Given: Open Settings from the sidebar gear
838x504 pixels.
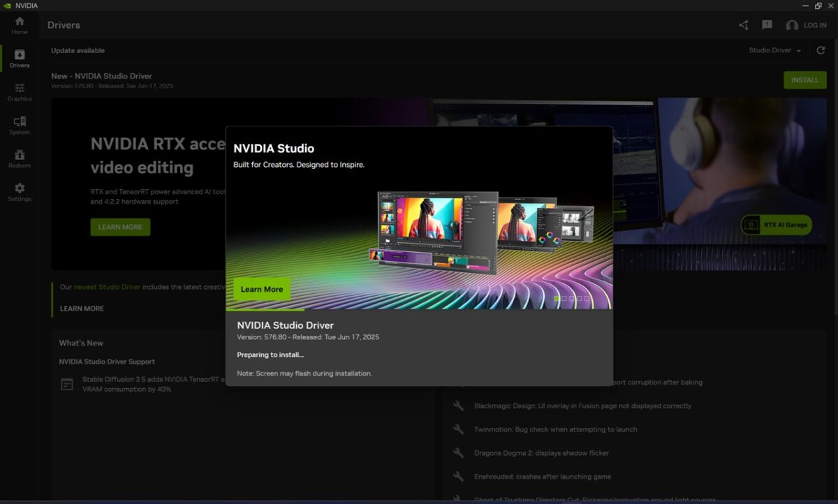Looking at the screenshot, I should click(20, 193).
